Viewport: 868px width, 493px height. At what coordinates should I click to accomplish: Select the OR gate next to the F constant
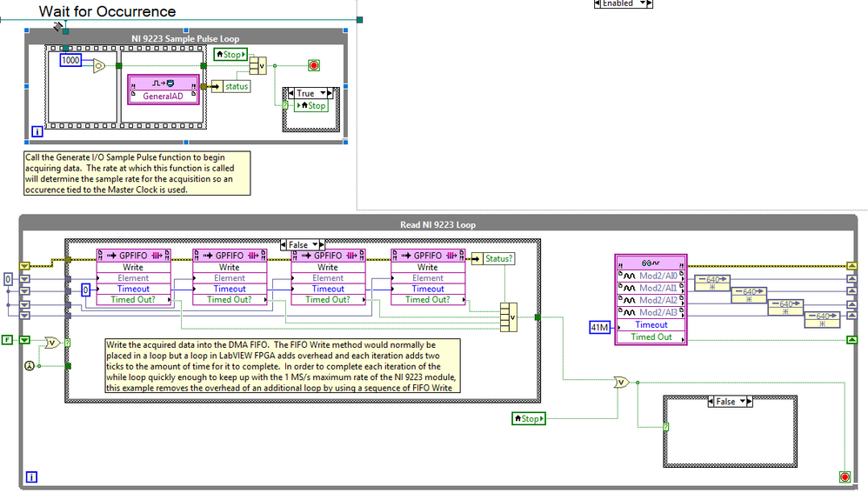(52, 343)
